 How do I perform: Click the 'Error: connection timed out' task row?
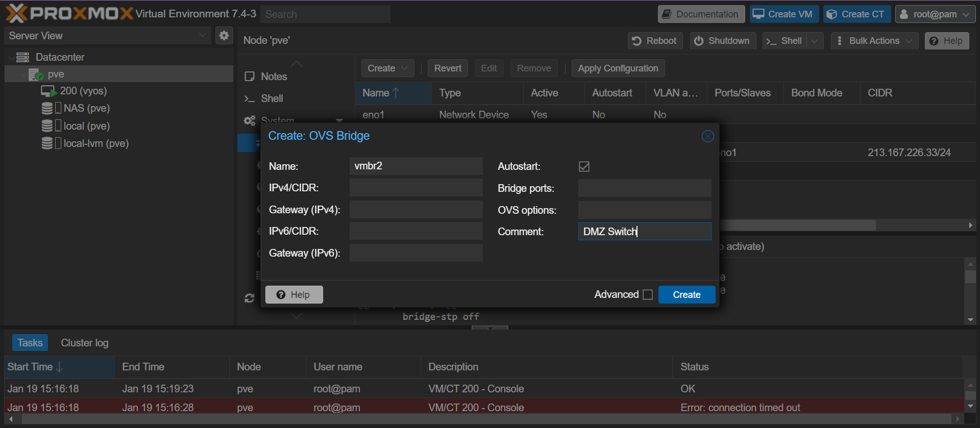[483, 408]
